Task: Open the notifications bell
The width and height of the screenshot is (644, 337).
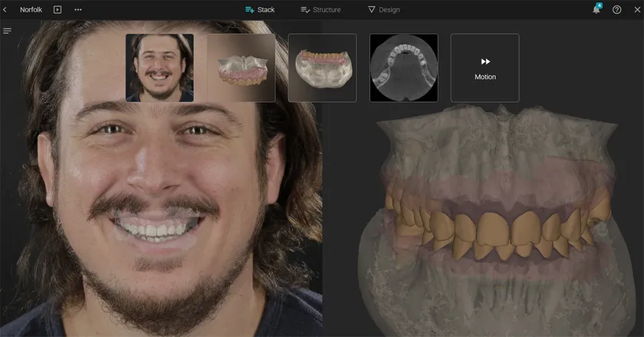Action: point(596,10)
